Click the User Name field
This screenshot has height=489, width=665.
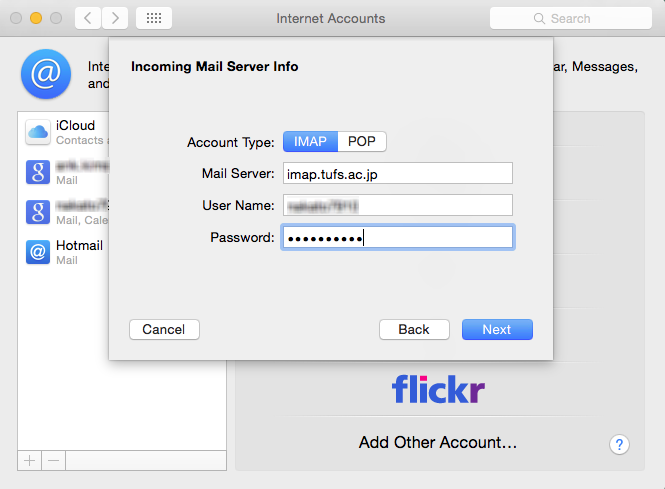pyautogui.click(x=398, y=205)
